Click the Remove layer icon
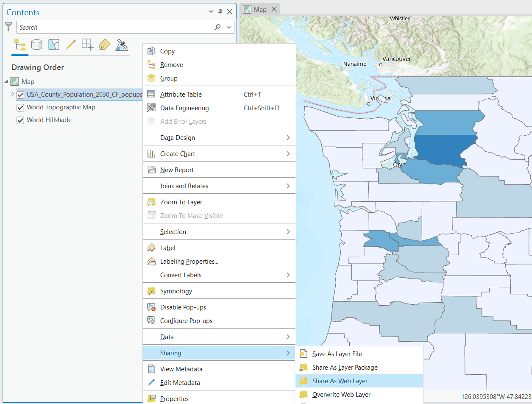This screenshot has height=404, width=532. (151, 64)
